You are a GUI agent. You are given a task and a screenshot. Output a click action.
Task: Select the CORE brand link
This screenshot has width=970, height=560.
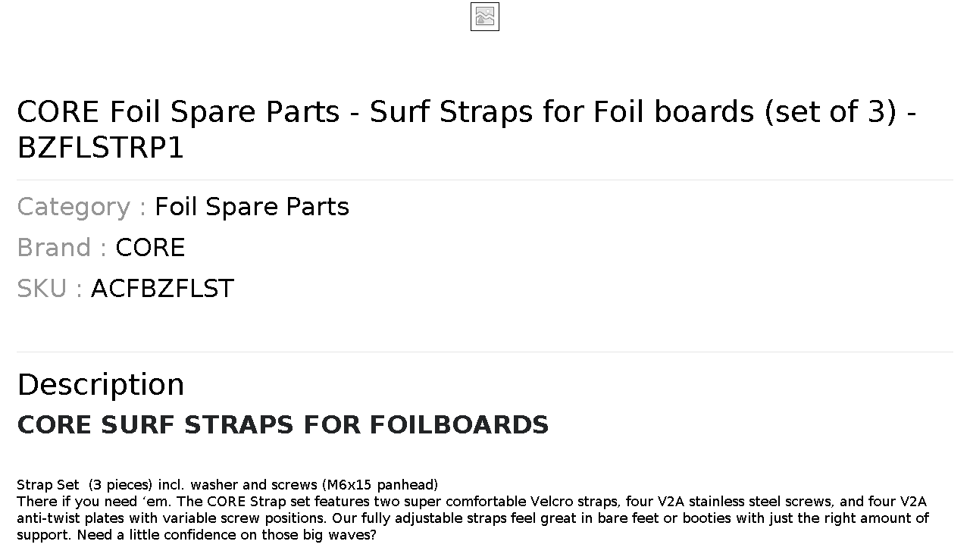150,248
